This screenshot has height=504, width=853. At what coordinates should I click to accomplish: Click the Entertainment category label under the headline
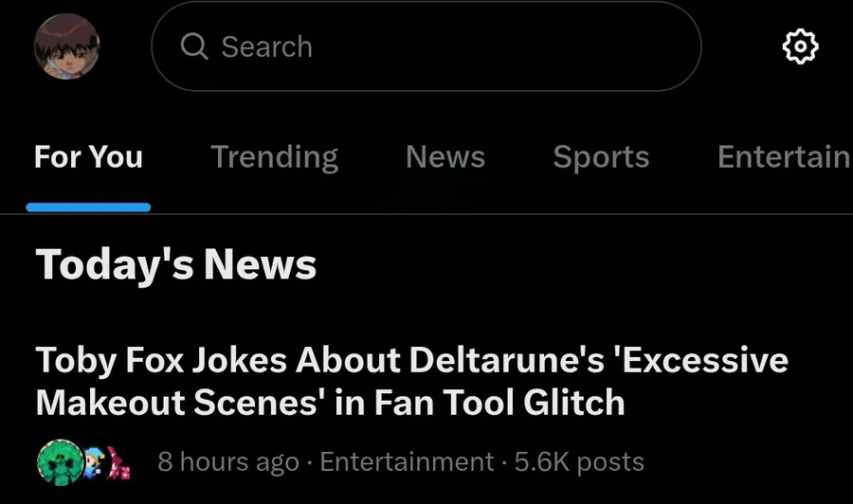[407, 462]
